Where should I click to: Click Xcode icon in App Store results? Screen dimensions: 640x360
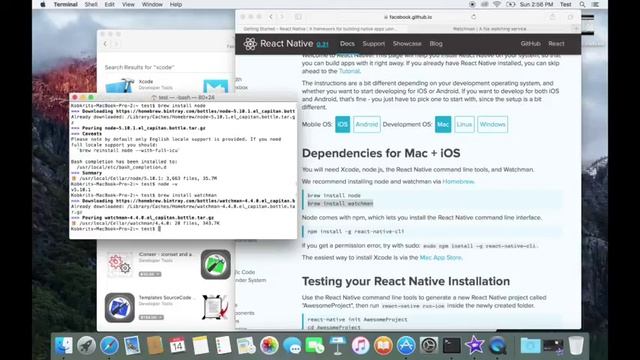tap(120, 85)
